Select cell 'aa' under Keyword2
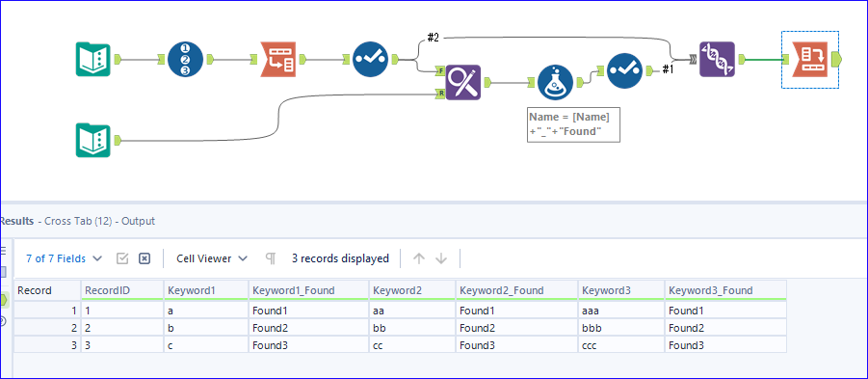The width and height of the screenshot is (868, 379). click(x=412, y=311)
